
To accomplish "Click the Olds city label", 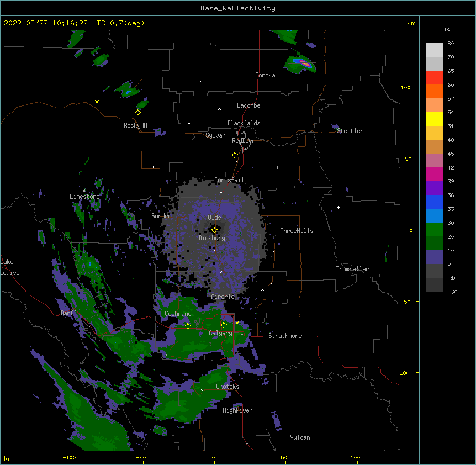I will click(x=214, y=218).
